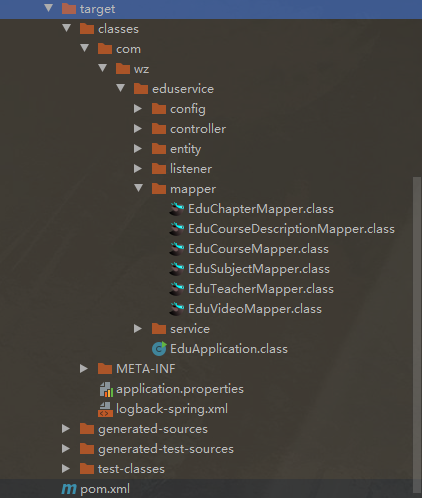Expand the controller folder arrow
This screenshot has width=422, height=498.
(x=138, y=128)
